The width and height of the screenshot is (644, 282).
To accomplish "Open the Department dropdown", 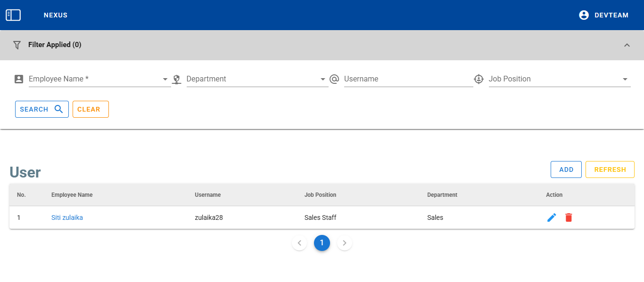I will (323, 79).
